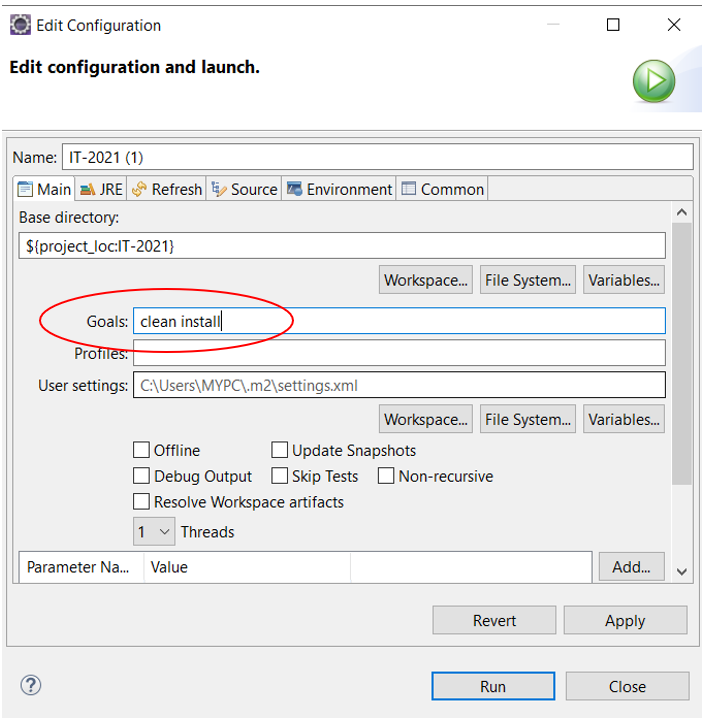Click scrollbar down arrow
Viewport: 704px width, 720px height.
682,572
